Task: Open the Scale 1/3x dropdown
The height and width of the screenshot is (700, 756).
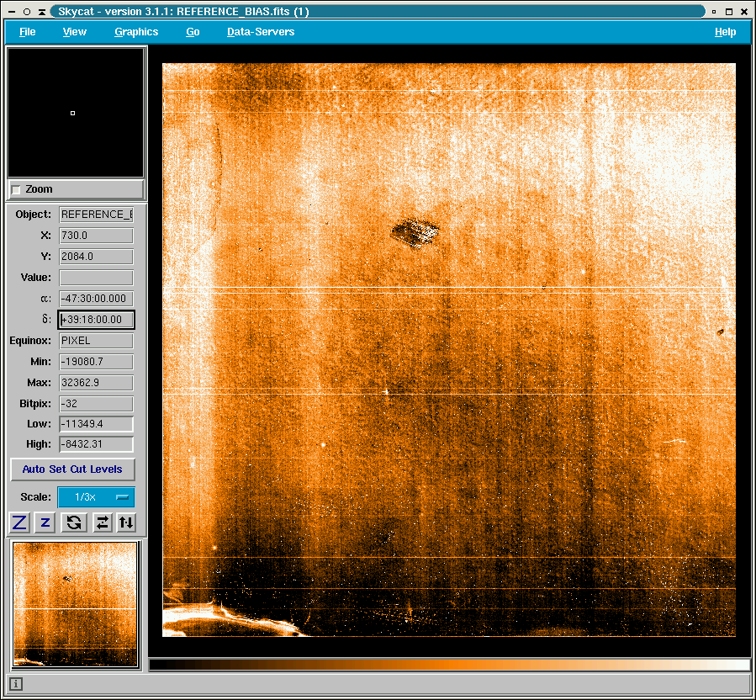Action: 96,497
